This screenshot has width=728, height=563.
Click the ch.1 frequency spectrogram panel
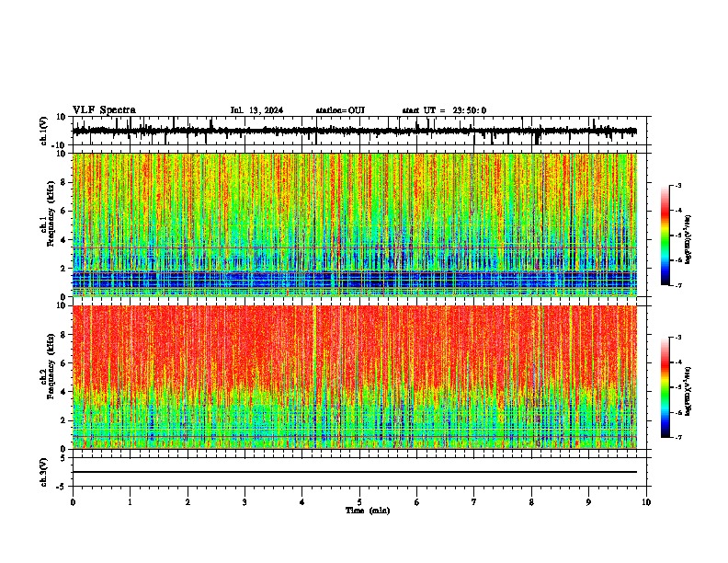pos(355,224)
